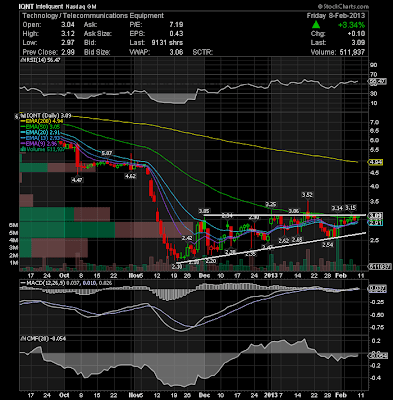
Task: Click the white horizontal resistance line
Action: coord(285,215)
